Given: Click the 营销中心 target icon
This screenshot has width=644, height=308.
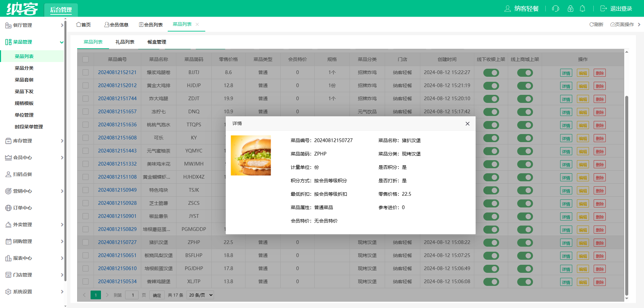Looking at the screenshot, I should click(8, 191).
